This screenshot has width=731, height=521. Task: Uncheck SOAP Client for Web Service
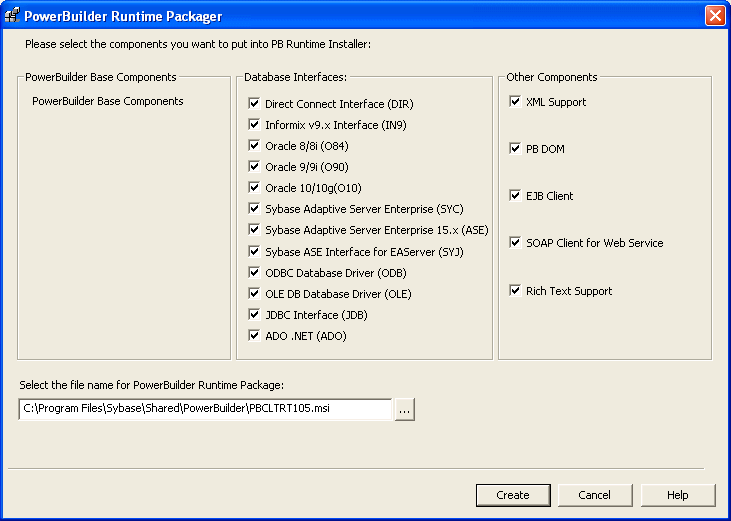pyautogui.click(x=515, y=242)
